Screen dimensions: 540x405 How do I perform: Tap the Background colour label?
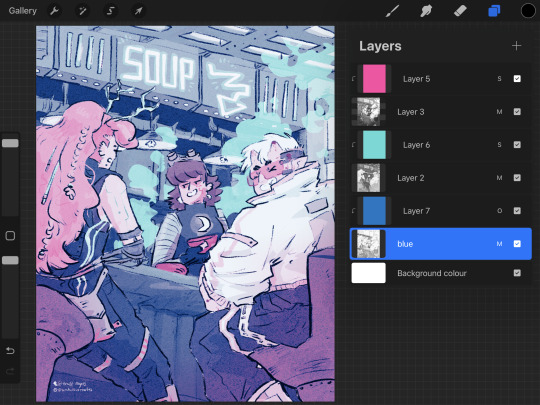[432, 273]
